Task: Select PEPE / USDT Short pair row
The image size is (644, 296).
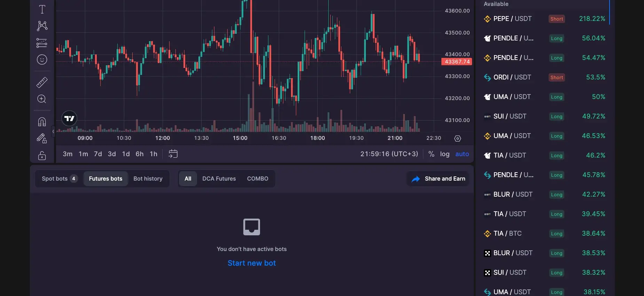Action: pos(544,19)
